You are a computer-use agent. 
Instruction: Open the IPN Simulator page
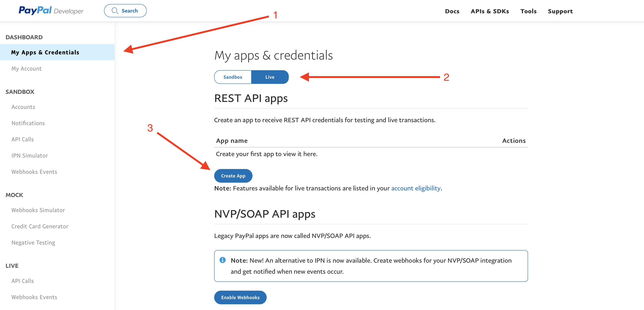click(29, 156)
